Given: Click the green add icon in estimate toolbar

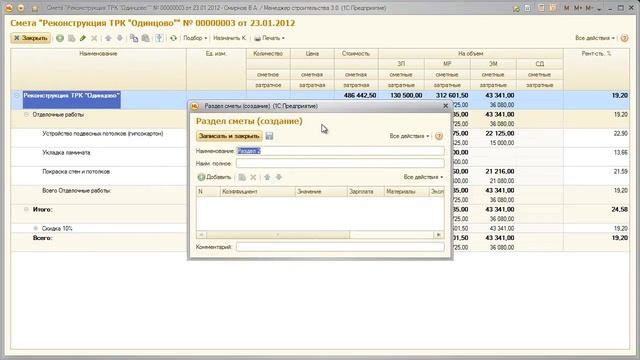Looking at the screenshot, I should (x=60, y=38).
